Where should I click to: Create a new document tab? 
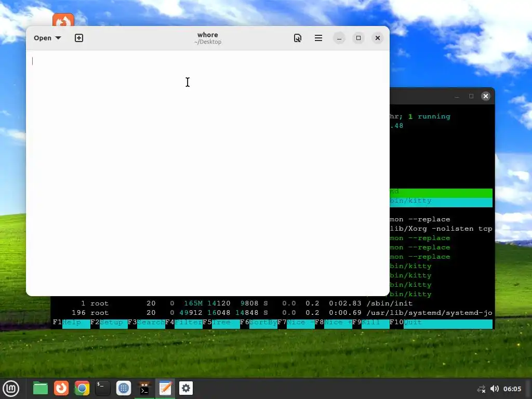[79, 38]
